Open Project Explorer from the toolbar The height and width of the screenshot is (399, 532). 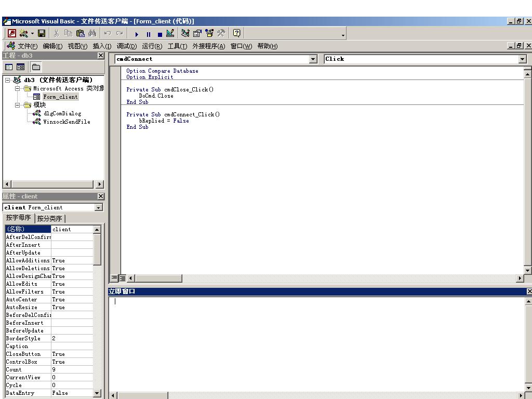[185, 33]
